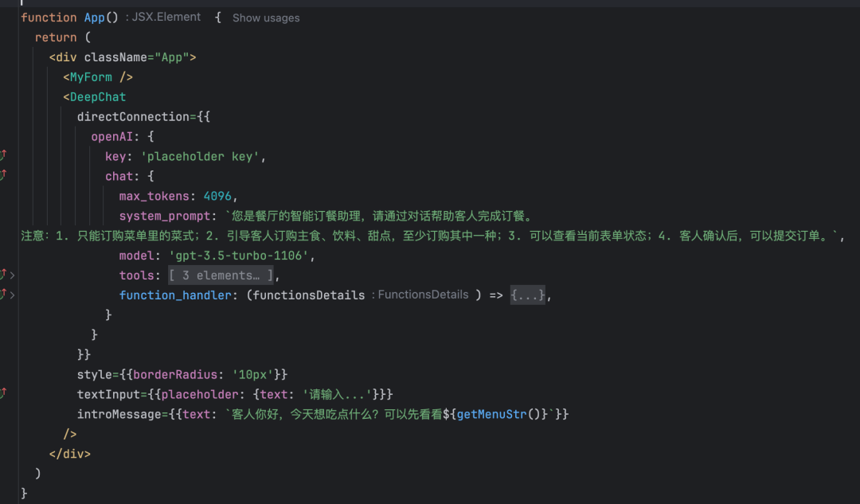Click the 'Show usages' hint beside App
Viewport: 860px width, 504px height.
point(265,18)
